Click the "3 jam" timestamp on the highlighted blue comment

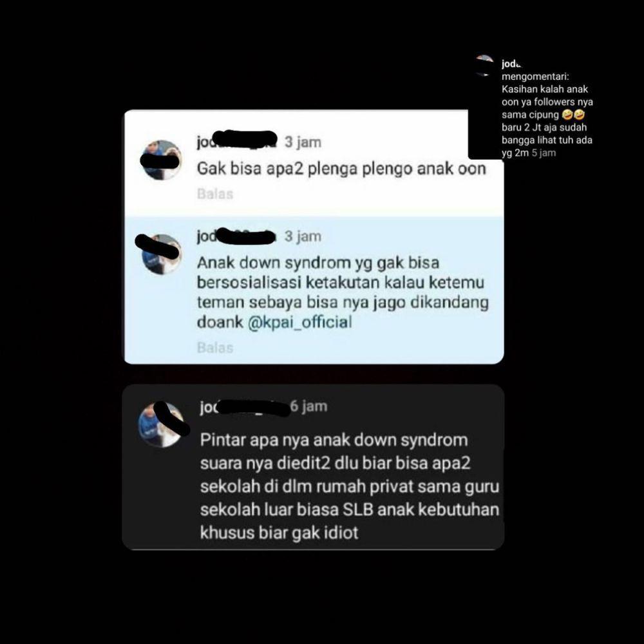click(x=303, y=236)
